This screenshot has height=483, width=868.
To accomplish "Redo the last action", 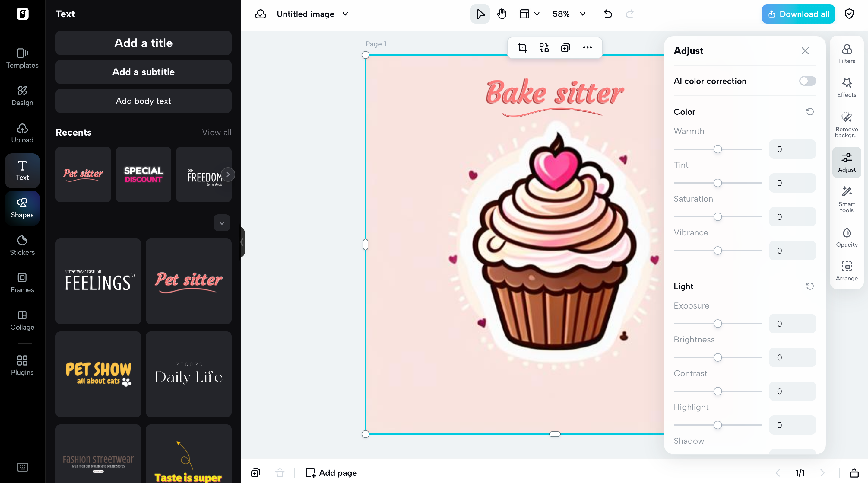I will (630, 14).
